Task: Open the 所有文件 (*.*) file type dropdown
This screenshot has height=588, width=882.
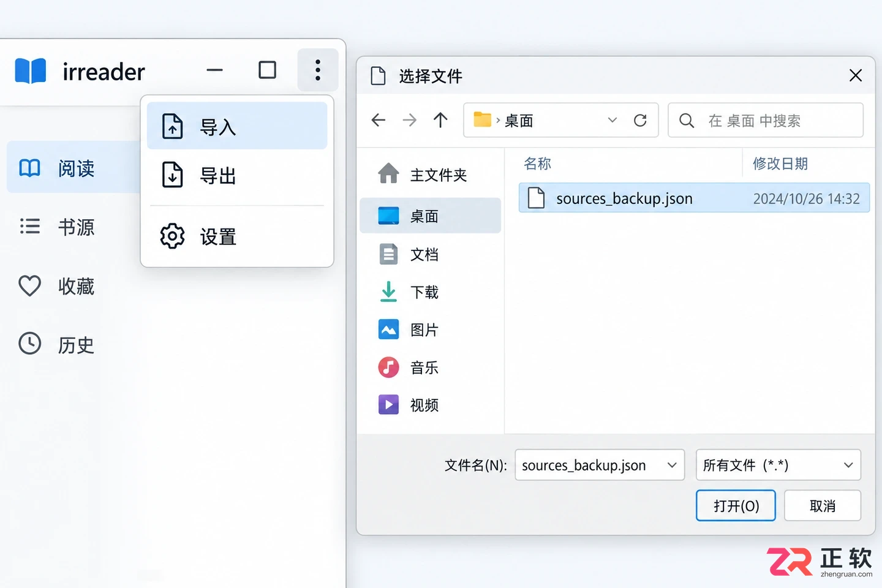Action: [778, 465]
